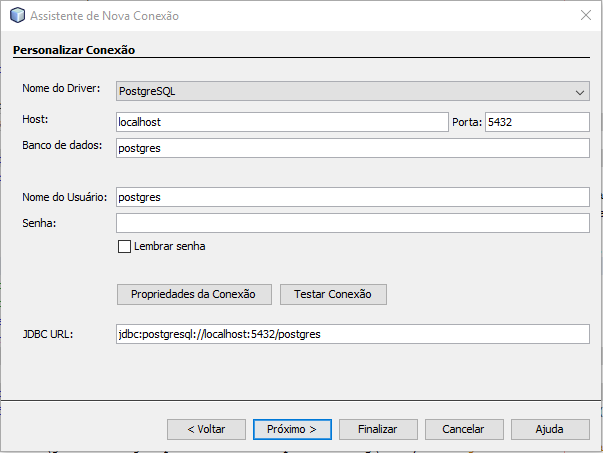
Task: Open help via the Ajuda button
Action: coord(550,429)
